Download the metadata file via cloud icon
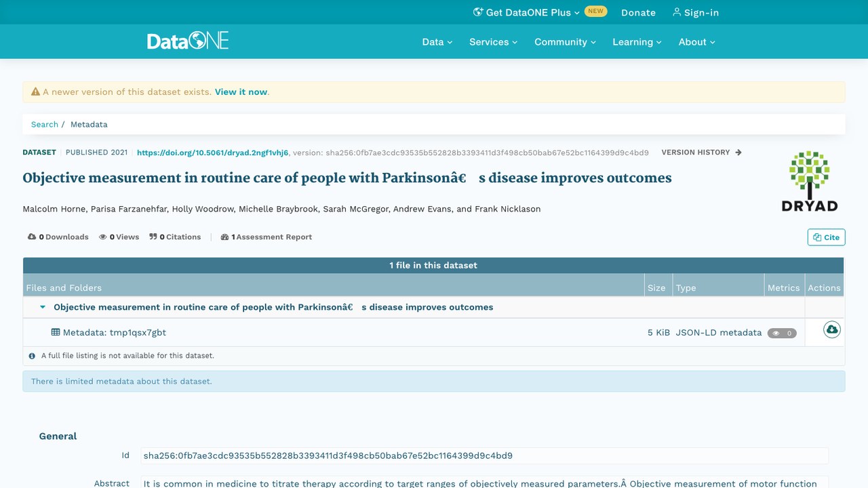Screen dimensions: 868x488 tap(831, 330)
